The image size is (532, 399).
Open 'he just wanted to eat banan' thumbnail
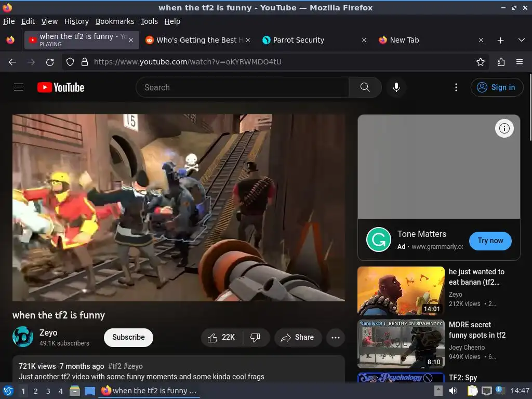tap(401, 291)
